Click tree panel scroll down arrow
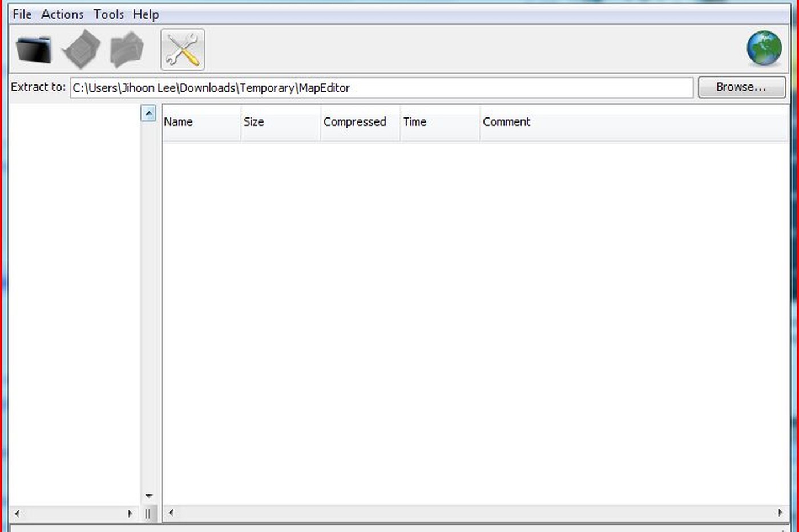Image resolution: width=799 pixels, height=532 pixels. pos(148,496)
